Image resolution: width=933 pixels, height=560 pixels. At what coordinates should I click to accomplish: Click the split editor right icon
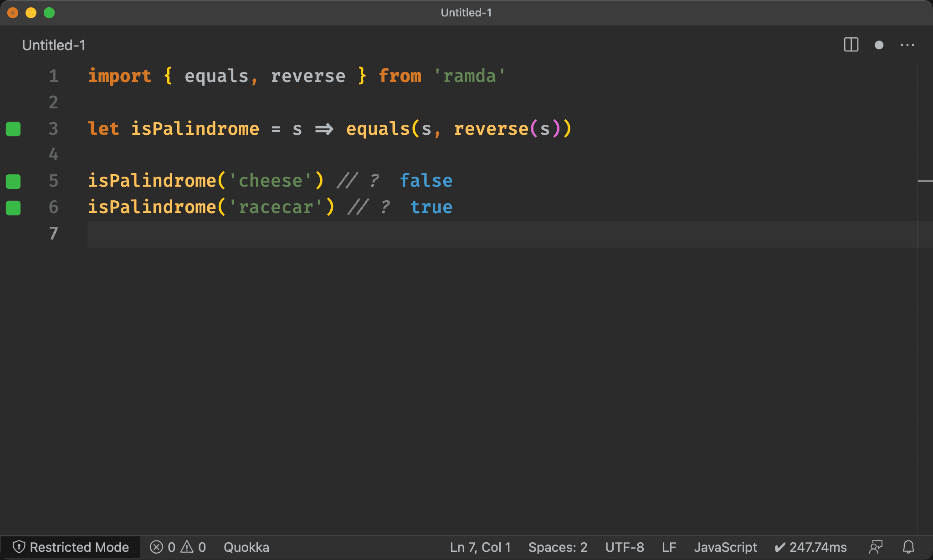(851, 45)
